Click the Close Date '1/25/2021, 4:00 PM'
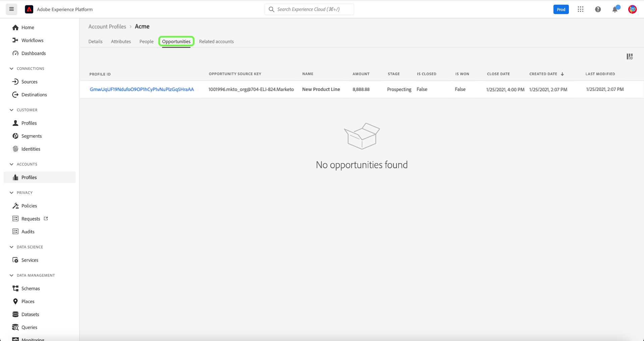644x341 pixels. pos(505,90)
